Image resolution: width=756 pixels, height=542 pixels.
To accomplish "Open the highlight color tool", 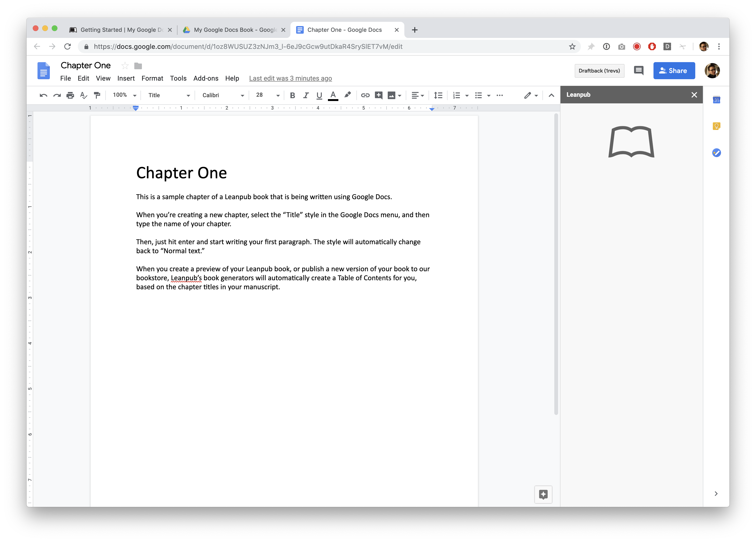I will click(x=347, y=95).
